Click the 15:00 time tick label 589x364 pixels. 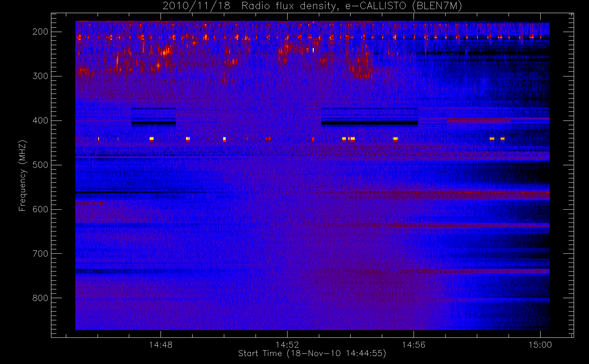click(x=540, y=345)
